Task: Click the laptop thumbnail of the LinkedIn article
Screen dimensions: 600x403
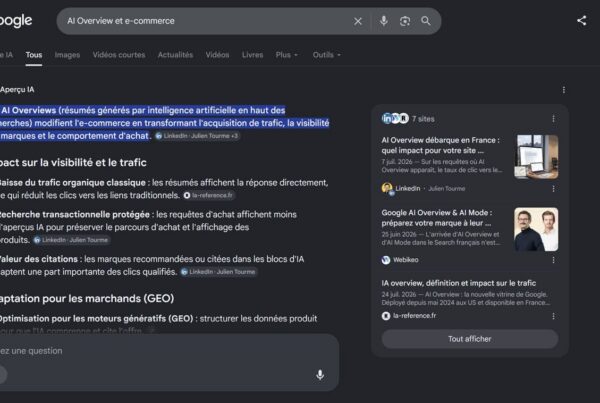Action: (x=536, y=157)
